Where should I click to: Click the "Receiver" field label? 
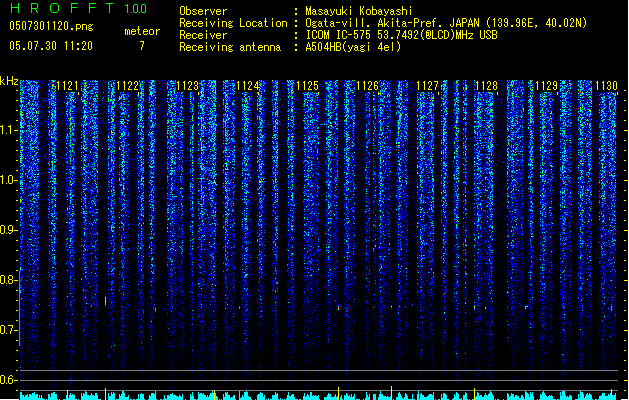(203, 35)
